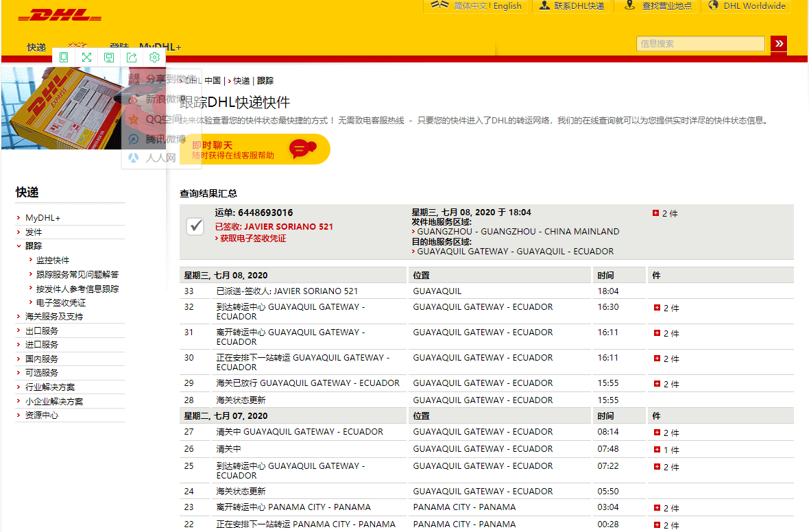The height and width of the screenshot is (532, 809).
Task: Open 资源中心 in the sidebar
Action: 42,415
